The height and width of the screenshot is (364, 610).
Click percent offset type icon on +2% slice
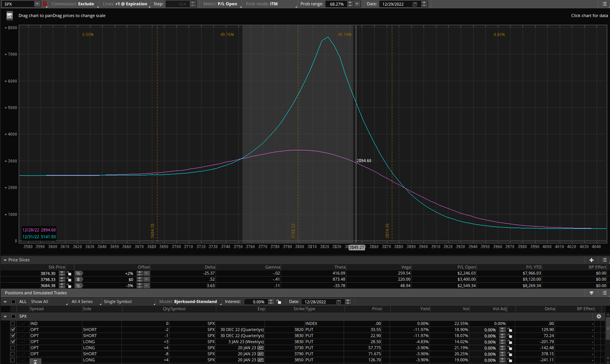(78, 274)
